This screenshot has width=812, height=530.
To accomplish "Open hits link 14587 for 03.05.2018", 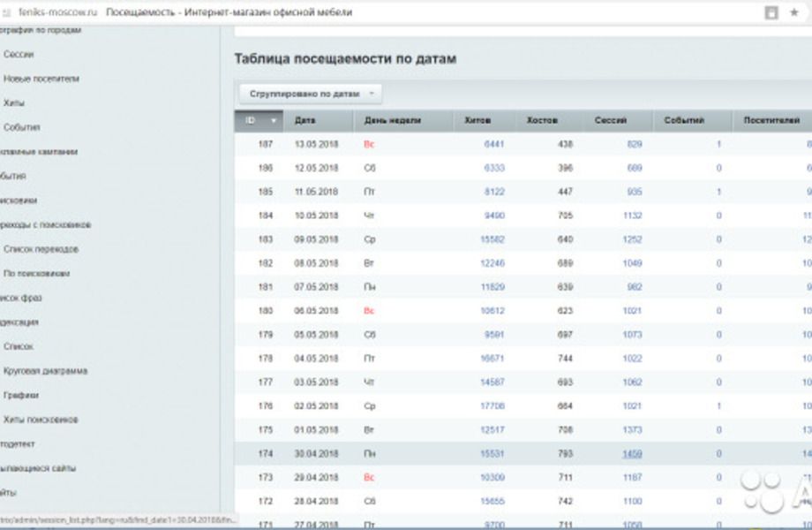I will click(x=492, y=382).
